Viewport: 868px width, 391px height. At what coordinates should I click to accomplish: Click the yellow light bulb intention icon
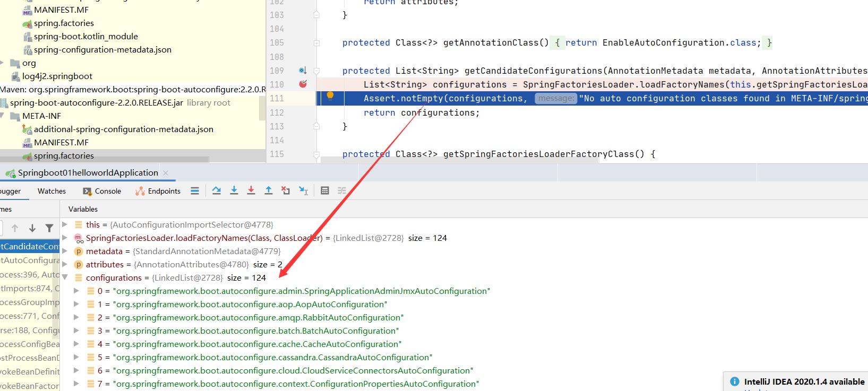330,96
